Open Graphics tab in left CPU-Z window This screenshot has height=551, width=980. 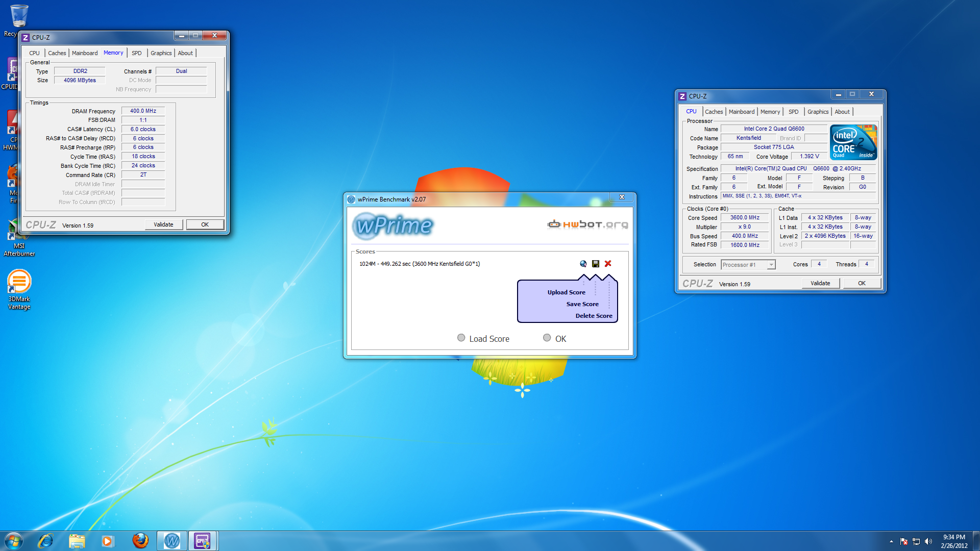tap(161, 53)
